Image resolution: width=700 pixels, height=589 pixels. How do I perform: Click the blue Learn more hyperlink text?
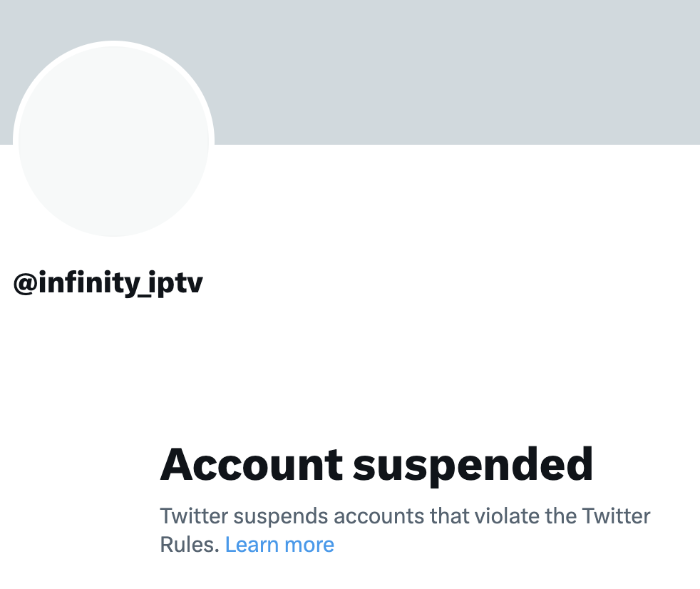(x=279, y=544)
